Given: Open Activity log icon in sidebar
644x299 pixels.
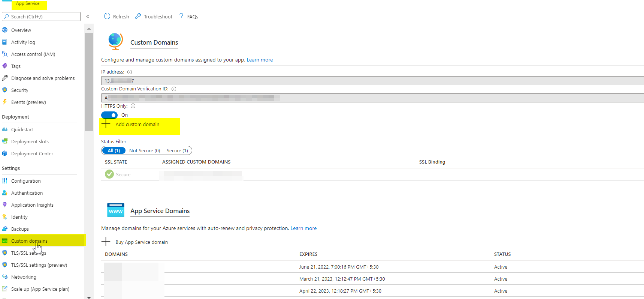Looking at the screenshot, I should 5,42.
